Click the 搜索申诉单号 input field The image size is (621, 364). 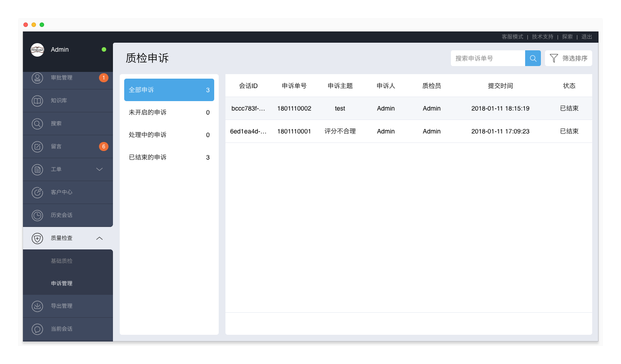coord(488,58)
